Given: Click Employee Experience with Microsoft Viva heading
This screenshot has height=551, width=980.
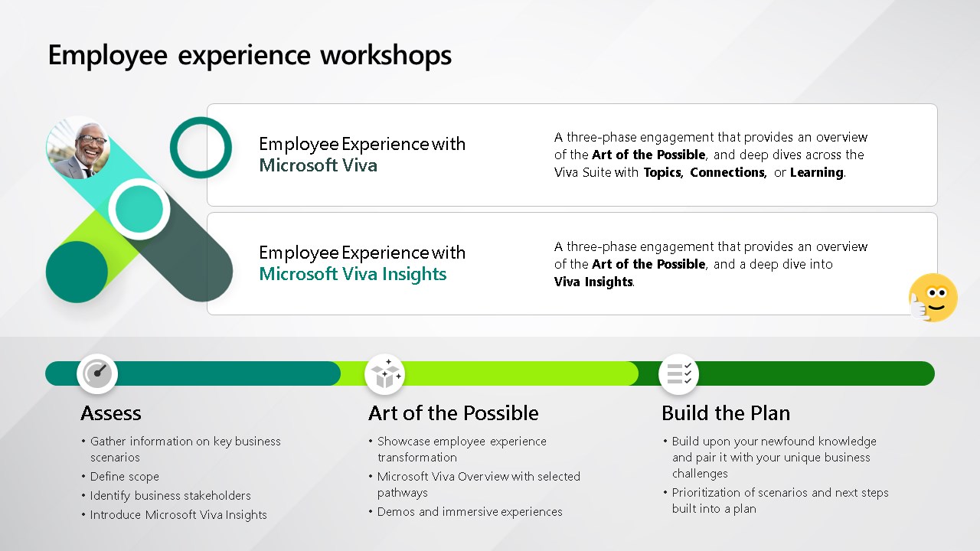Looking at the screenshot, I should [362, 155].
